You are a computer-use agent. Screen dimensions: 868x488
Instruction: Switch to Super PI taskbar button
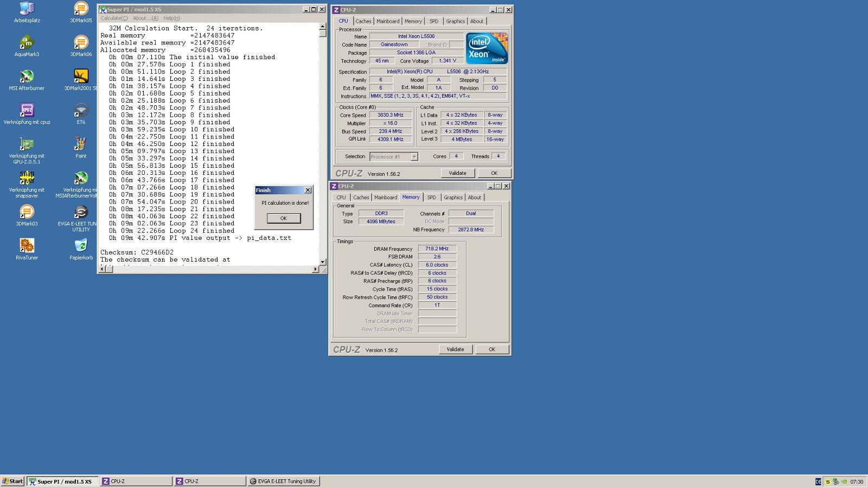coord(63,481)
